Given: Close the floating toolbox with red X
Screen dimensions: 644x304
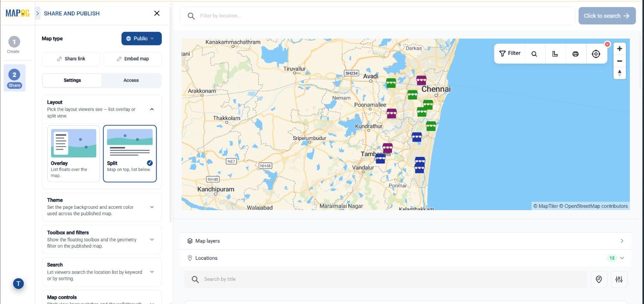Looking at the screenshot, I should pyautogui.click(x=607, y=44).
